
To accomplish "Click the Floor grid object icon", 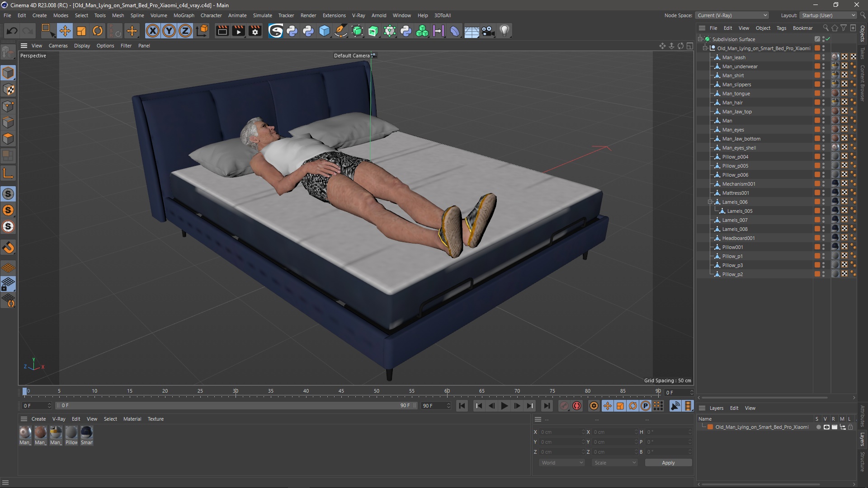I will (x=472, y=31).
